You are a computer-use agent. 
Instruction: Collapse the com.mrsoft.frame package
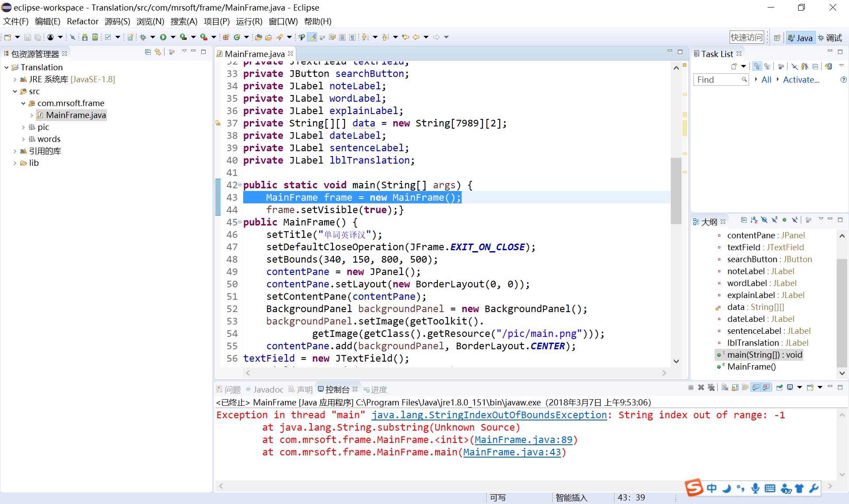coord(23,103)
